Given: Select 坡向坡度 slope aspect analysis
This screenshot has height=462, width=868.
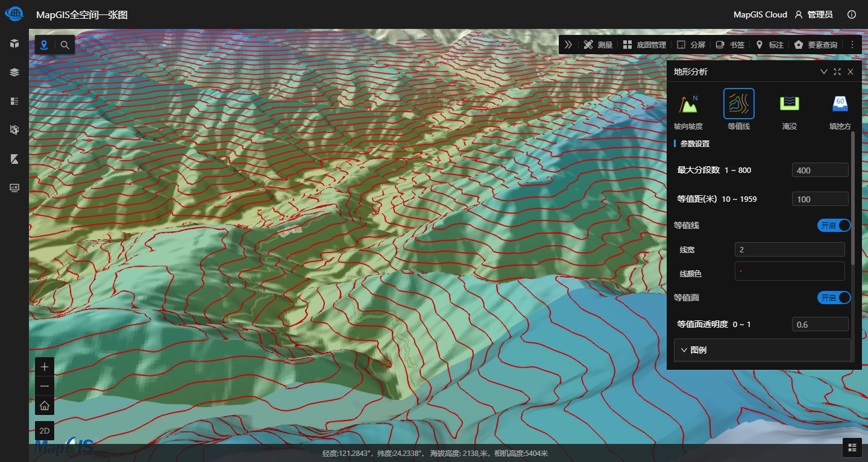Looking at the screenshot, I should click(x=688, y=110).
